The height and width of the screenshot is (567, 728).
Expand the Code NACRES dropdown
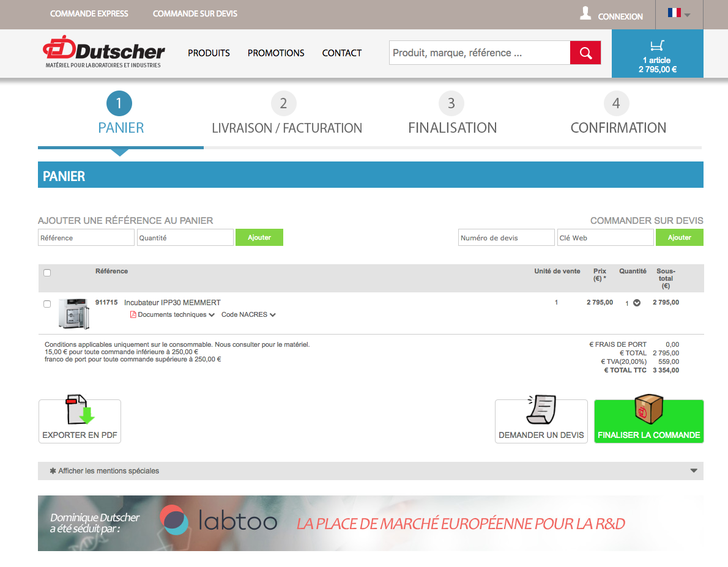[272, 315]
